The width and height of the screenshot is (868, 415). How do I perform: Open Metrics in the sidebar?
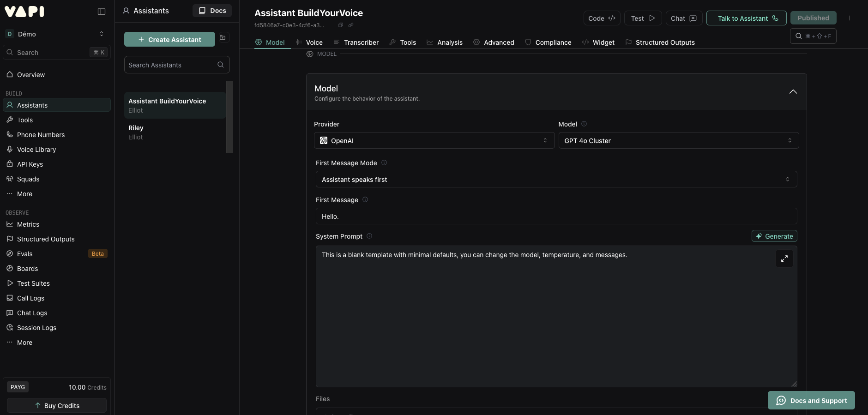coord(57,224)
